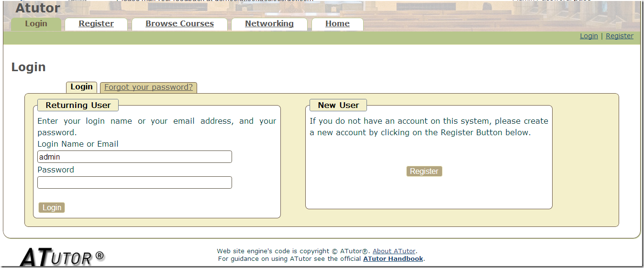Viewport: 644px width, 268px height.
Task: Switch to the Register navigation tab
Action: (x=96, y=24)
